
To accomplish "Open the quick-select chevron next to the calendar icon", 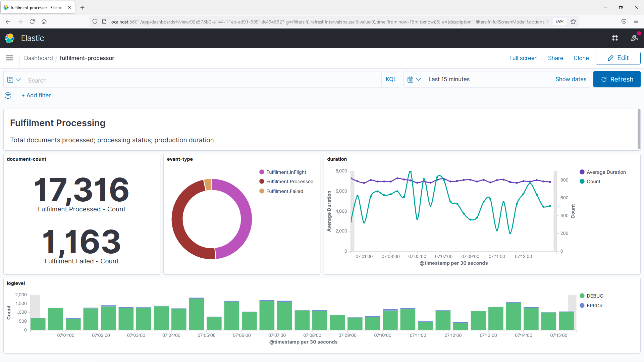I will click(419, 79).
